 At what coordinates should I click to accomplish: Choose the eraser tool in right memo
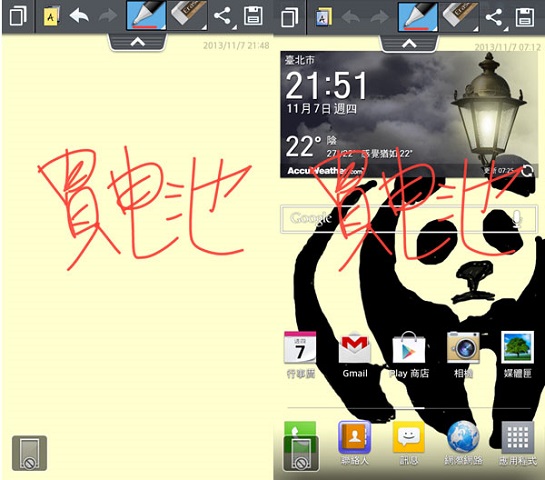(459, 16)
